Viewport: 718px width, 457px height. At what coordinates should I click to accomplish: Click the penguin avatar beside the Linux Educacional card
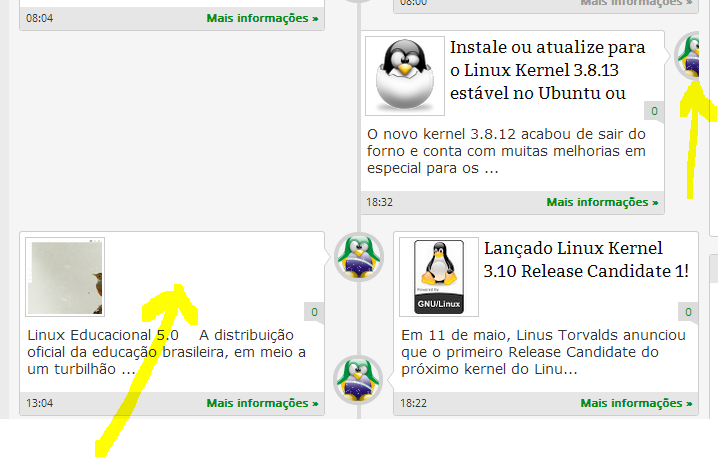pyautogui.click(x=359, y=256)
